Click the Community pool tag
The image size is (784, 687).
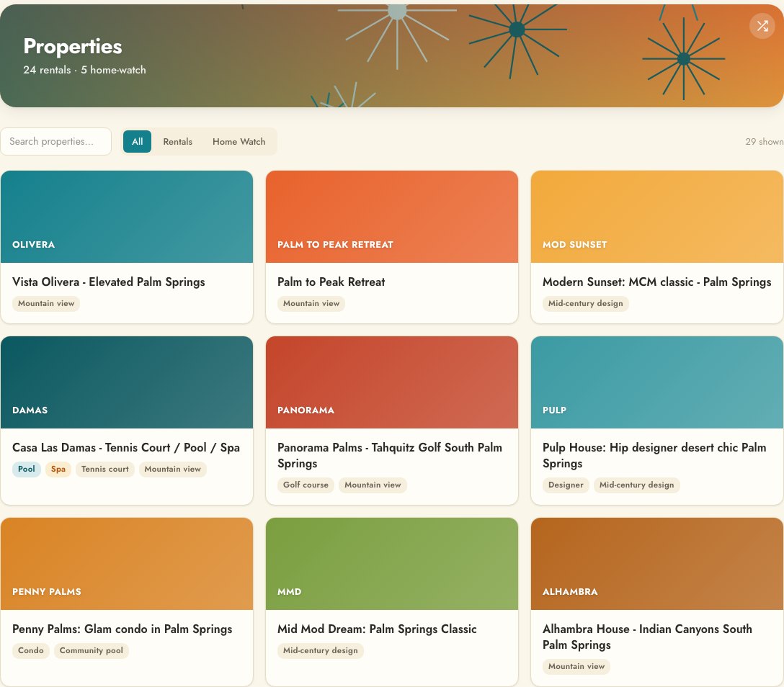[x=91, y=650]
